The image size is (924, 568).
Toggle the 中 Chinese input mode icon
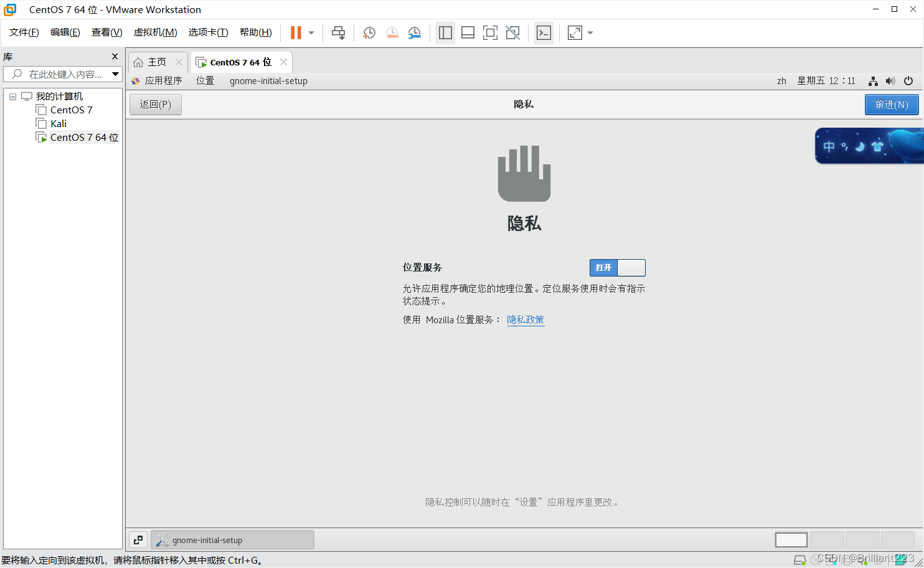click(829, 146)
